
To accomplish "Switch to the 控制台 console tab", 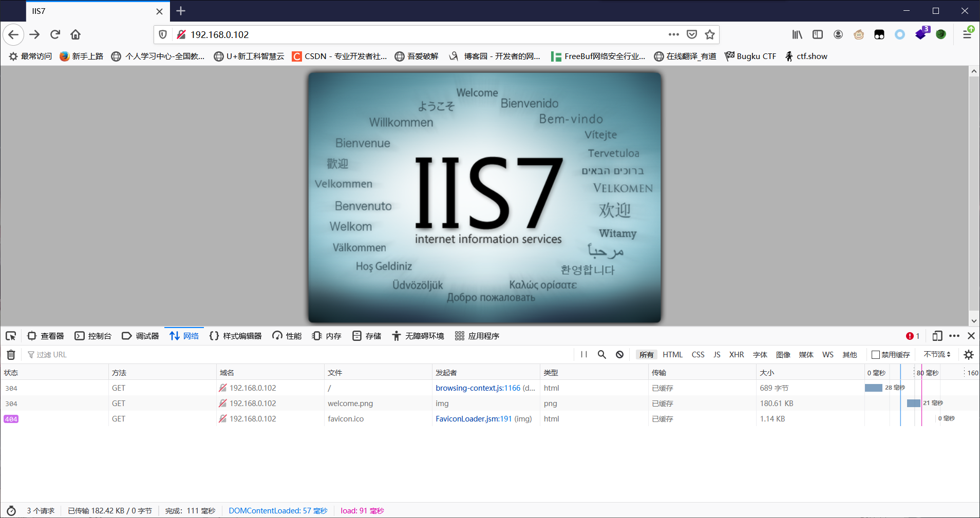I will coord(93,336).
